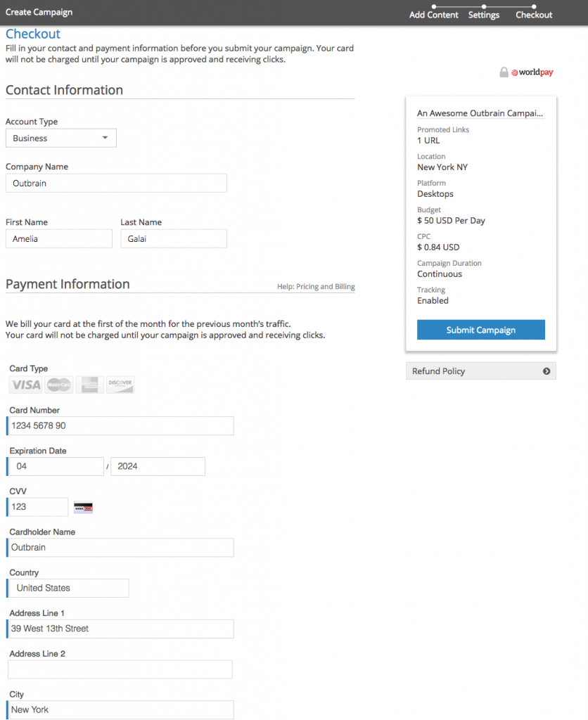Open the Country dropdown showing United States
The height and width of the screenshot is (720, 588).
(x=69, y=588)
